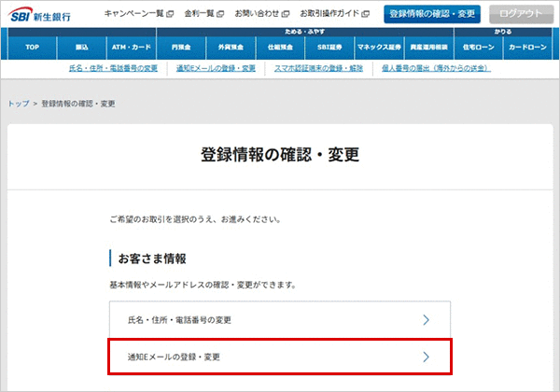560x392 pixels.
Task: Click chevron on 氏名・住所・電話番号の変更 row
Action: [426, 320]
